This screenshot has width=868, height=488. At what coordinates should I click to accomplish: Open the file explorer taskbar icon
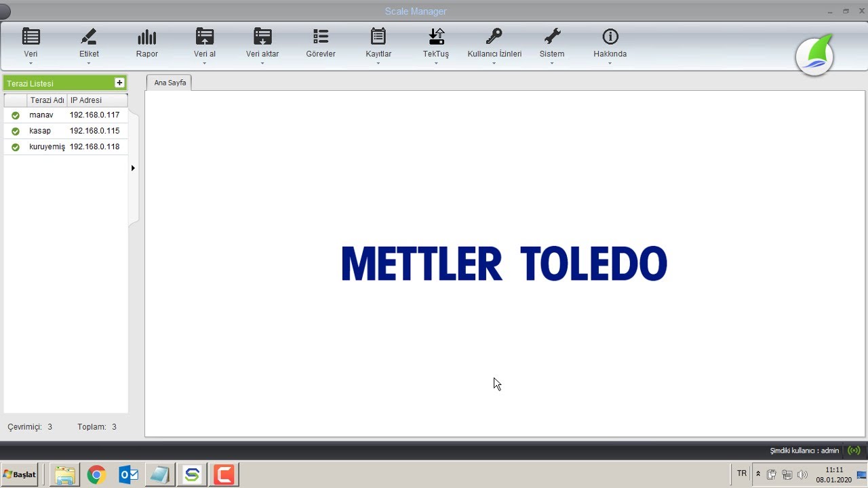point(64,475)
